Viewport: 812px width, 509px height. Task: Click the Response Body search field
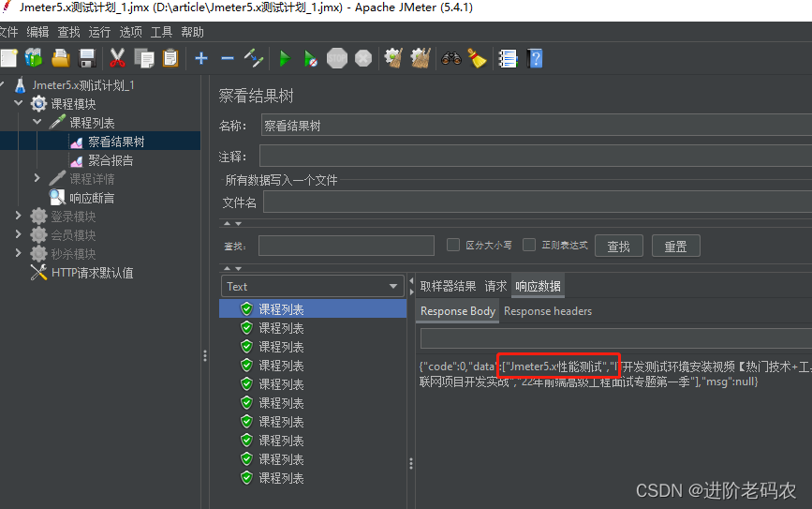click(616, 338)
